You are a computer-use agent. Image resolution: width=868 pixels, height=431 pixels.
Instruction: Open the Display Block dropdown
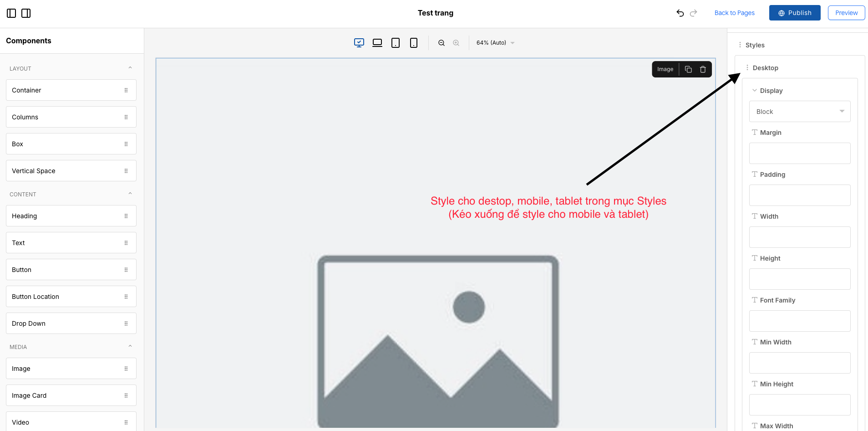pos(799,112)
